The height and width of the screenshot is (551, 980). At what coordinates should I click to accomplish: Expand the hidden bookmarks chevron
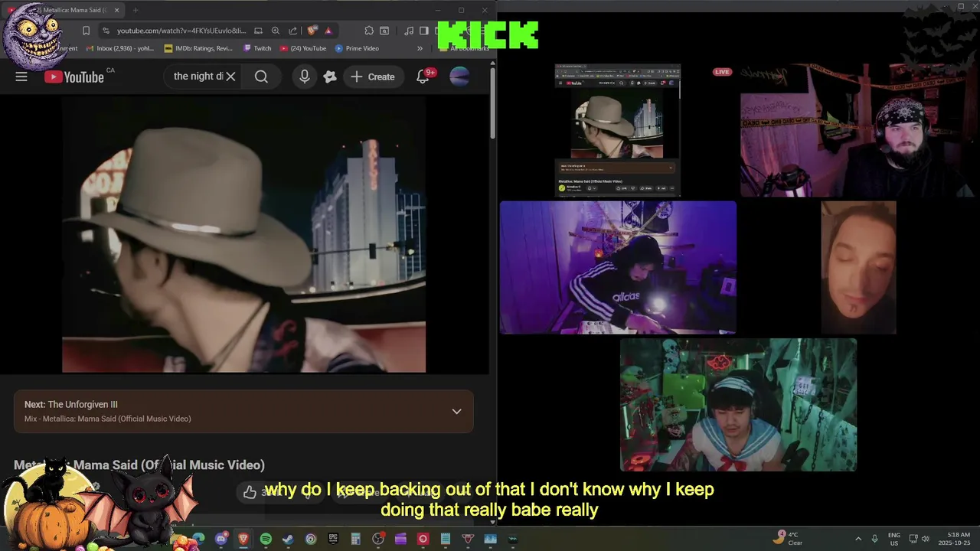tap(420, 48)
